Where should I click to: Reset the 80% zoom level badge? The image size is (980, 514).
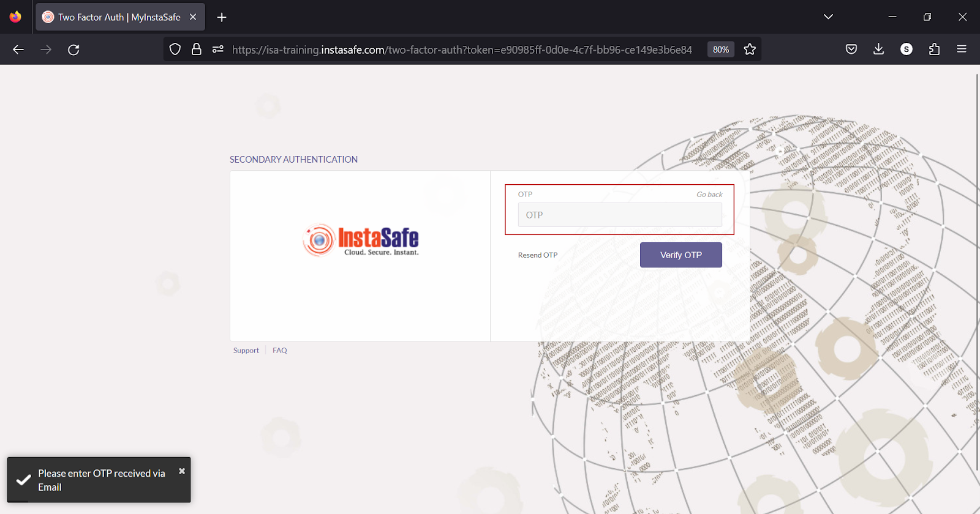coord(721,50)
